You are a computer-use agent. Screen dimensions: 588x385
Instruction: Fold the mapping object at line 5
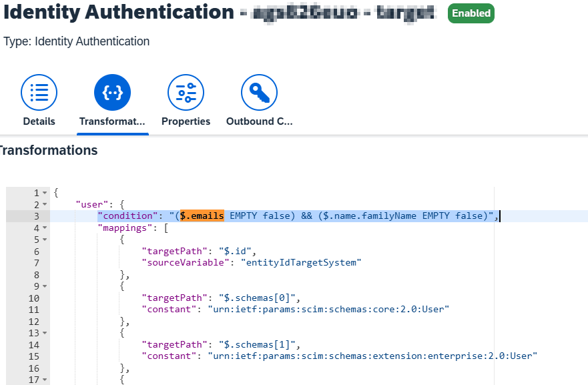45,240
